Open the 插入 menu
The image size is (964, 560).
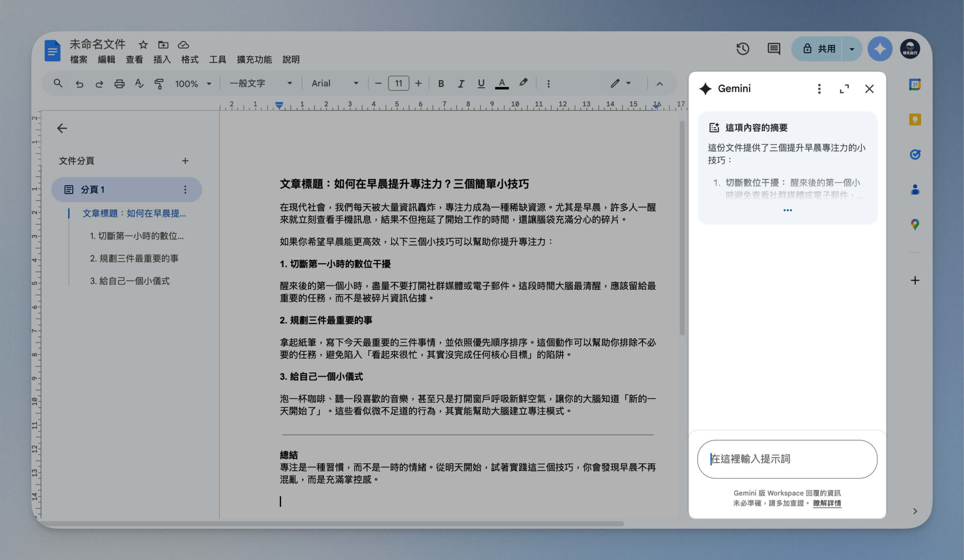point(162,59)
